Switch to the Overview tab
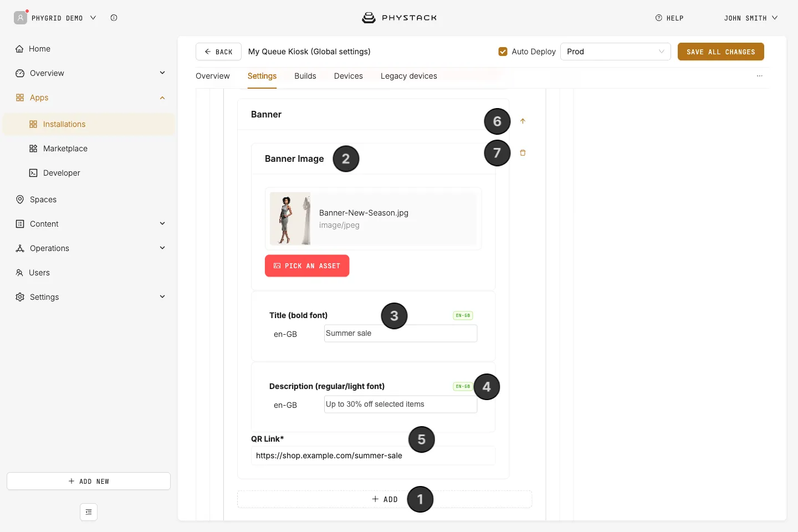 (213, 76)
